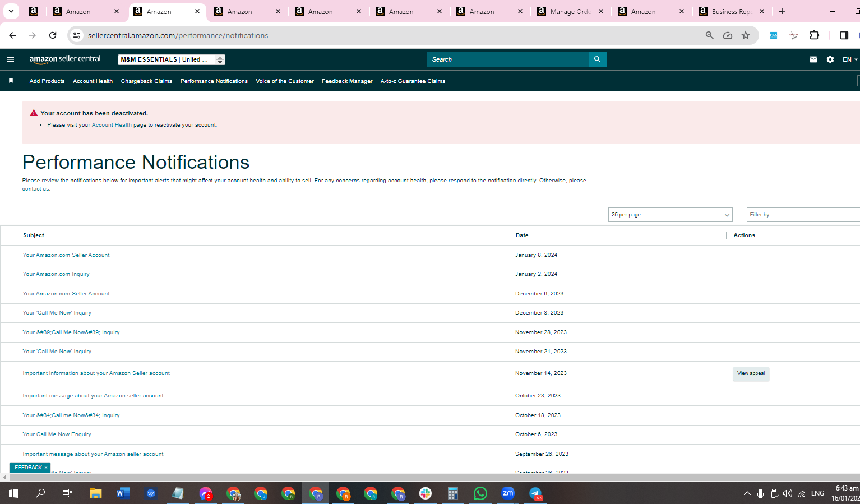Open Slack from the taskbar
The width and height of the screenshot is (860, 504).
pos(426,493)
